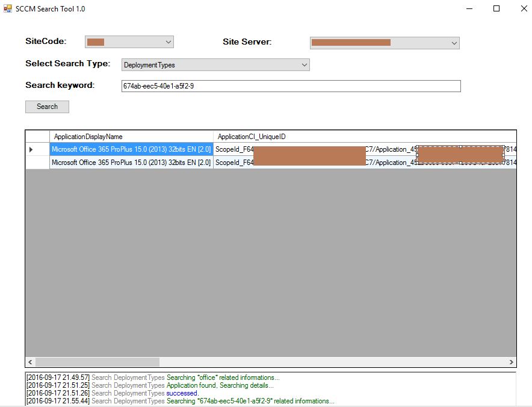Image resolution: width=532 pixels, height=407 pixels.
Task: Click the second row's ScopeId unique ID cell
Action: [x=365, y=163]
